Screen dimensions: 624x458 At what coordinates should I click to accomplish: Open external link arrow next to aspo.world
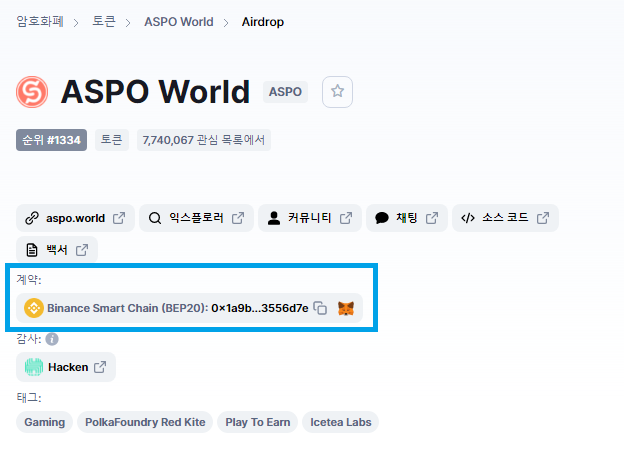[119, 218]
